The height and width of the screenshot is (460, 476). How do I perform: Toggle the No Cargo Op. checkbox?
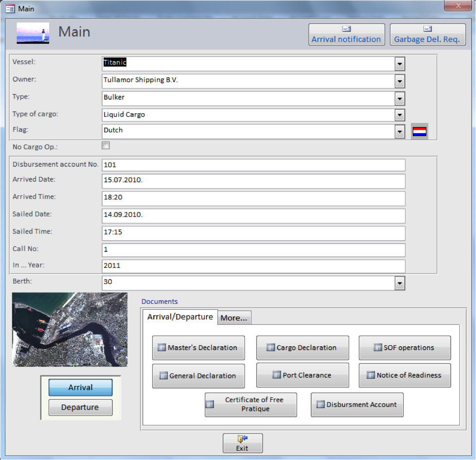click(x=106, y=145)
